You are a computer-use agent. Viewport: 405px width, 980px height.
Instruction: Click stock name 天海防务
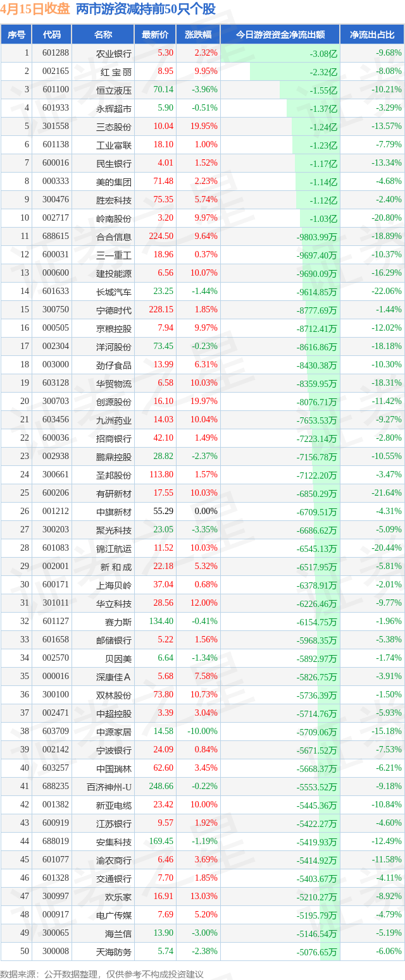(x=114, y=952)
